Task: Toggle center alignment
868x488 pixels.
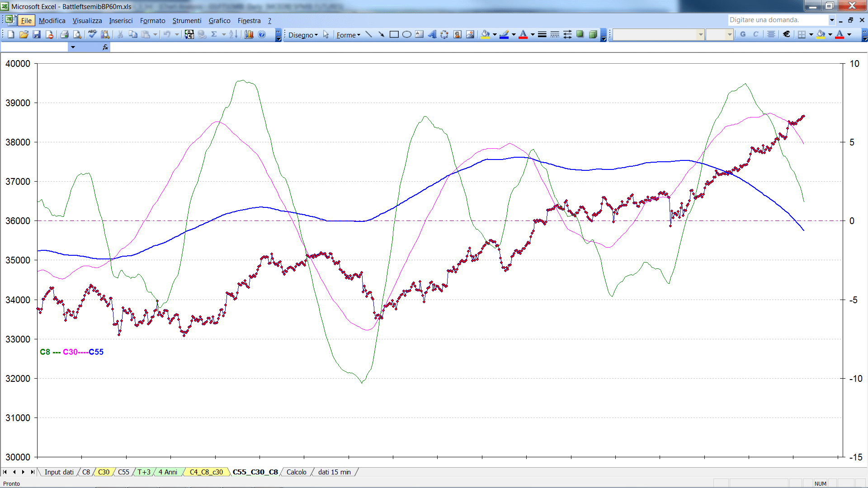Action: 771,34
